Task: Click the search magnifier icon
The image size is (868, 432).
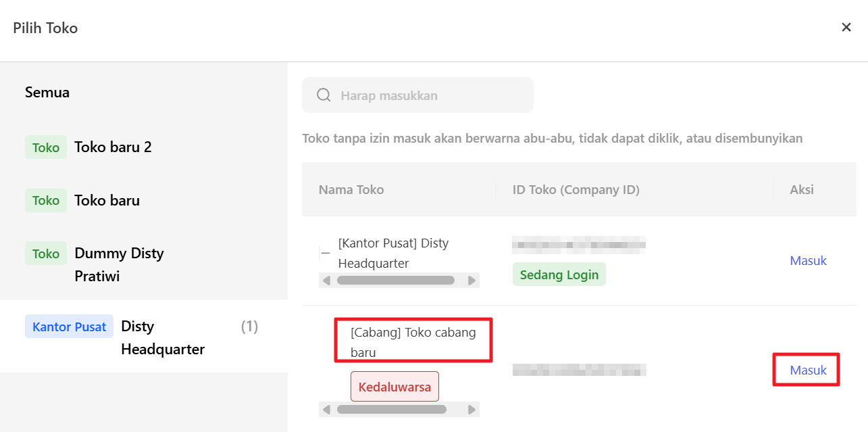Action: point(324,95)
